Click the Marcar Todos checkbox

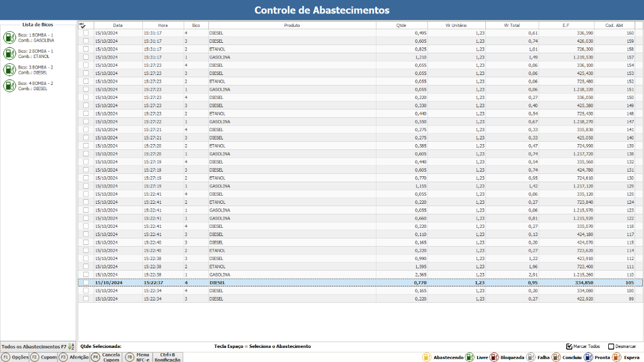(569, 346)
